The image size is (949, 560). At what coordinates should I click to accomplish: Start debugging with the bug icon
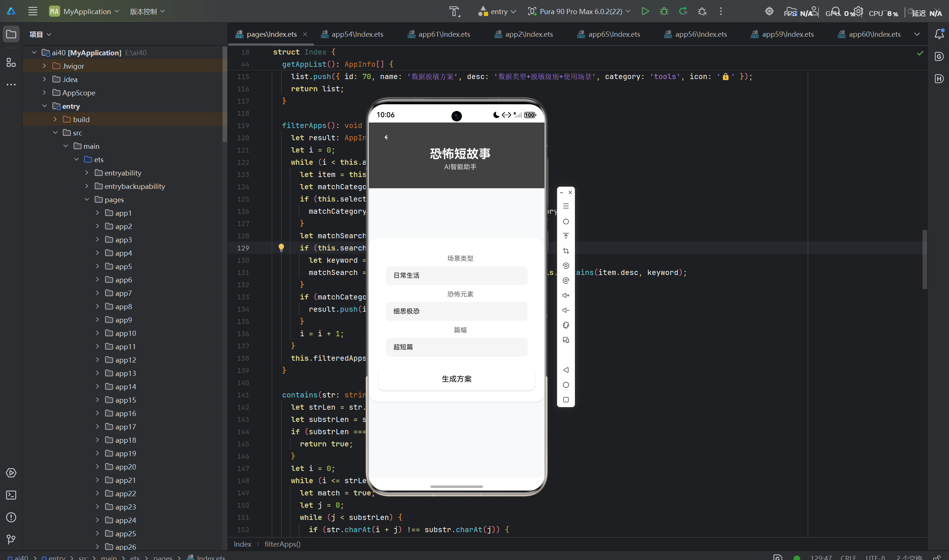tap(664, 12)
